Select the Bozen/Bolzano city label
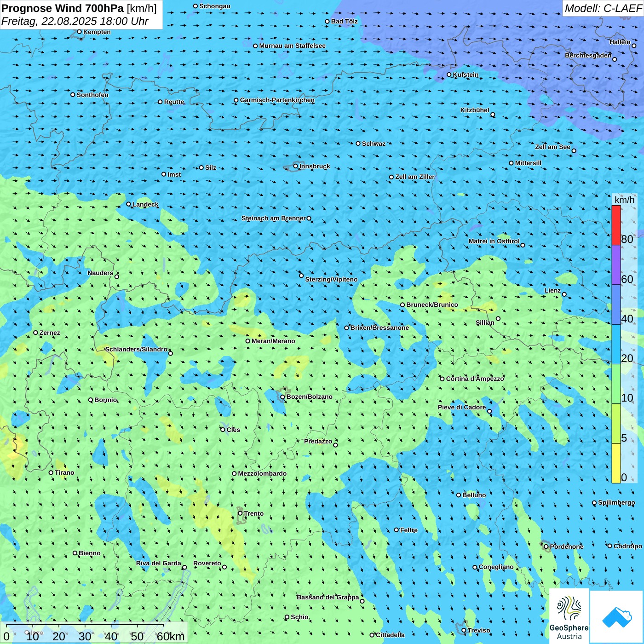Viewport: 644px width, 644px height. click(309, 397)
